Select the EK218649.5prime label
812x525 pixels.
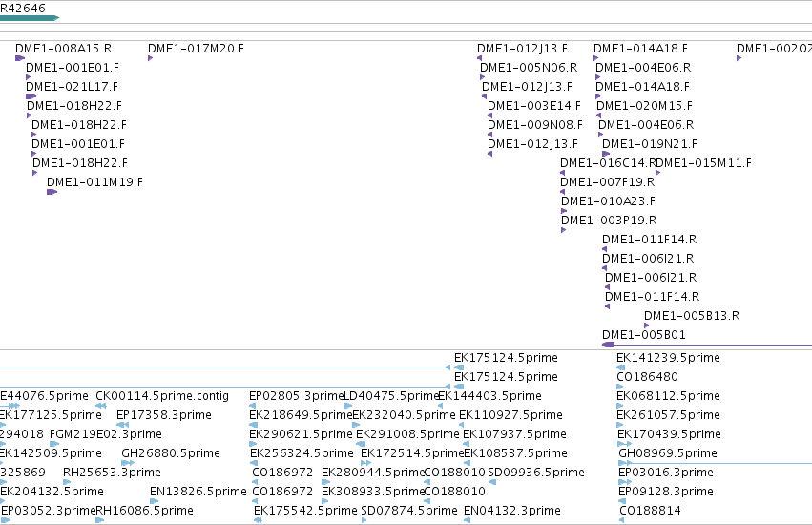(301, 415)
